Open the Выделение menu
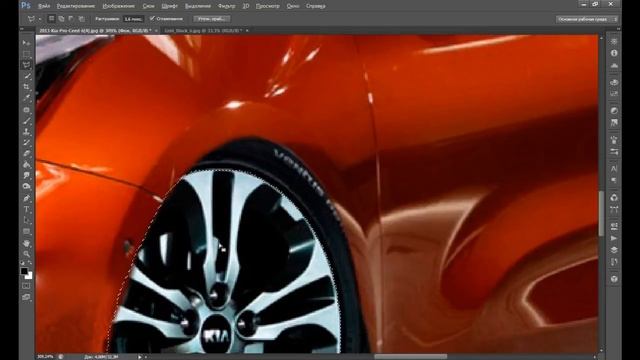The height and width of the screenshot is (360, 640). [198, 6]
